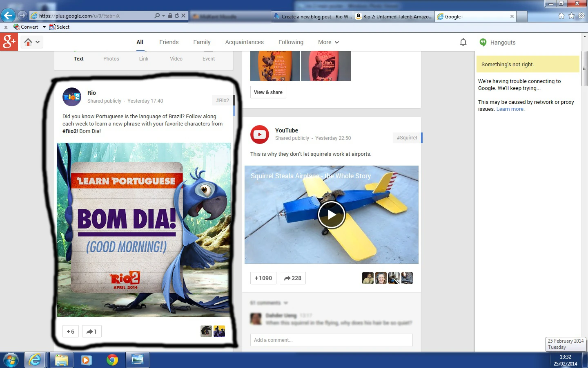
Task: Open the Home navigation dropdown
Action: pyautogui.click(x=32, y=42)
